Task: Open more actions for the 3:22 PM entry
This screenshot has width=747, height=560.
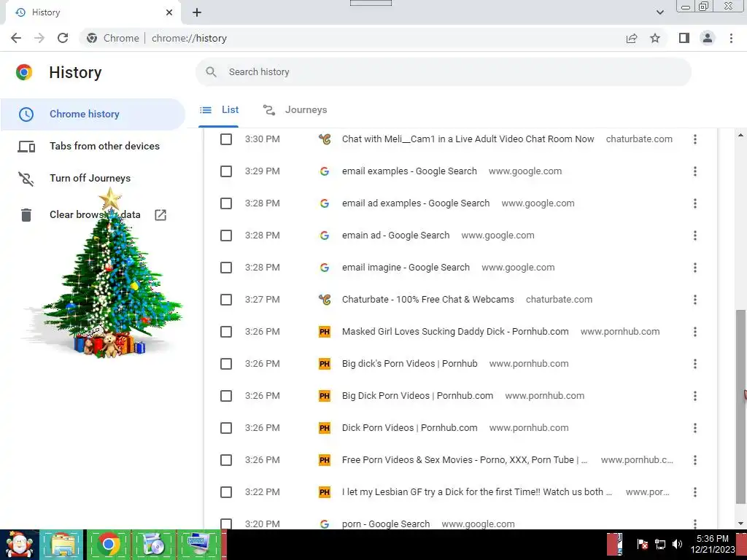Action: 695,492
